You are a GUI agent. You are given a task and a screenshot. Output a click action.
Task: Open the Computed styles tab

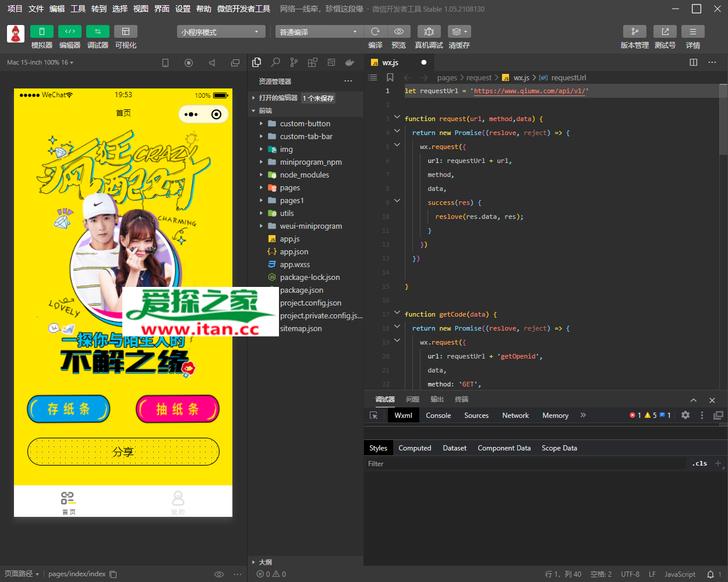(415, 448)
